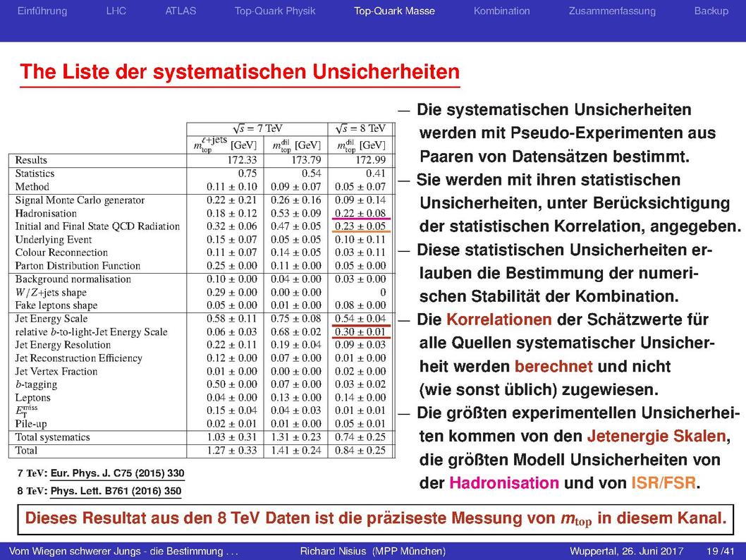The height and width of the screenshot is (560, 746).
Task: Select the Results row label
Action: click(x=31, y=160)
